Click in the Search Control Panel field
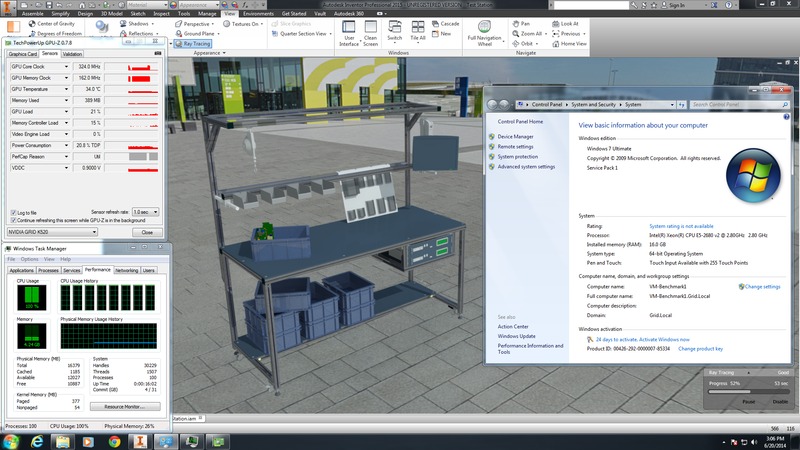 (x=735, y=104)
